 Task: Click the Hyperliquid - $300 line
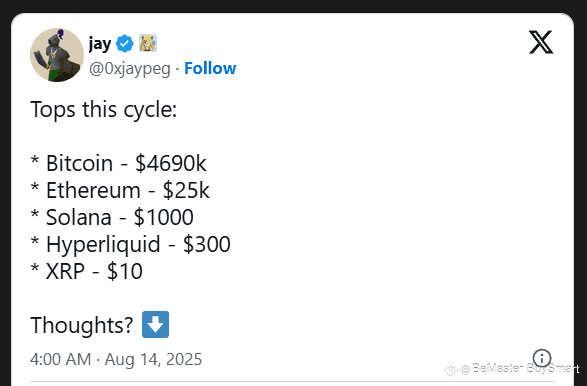[130, 244]
